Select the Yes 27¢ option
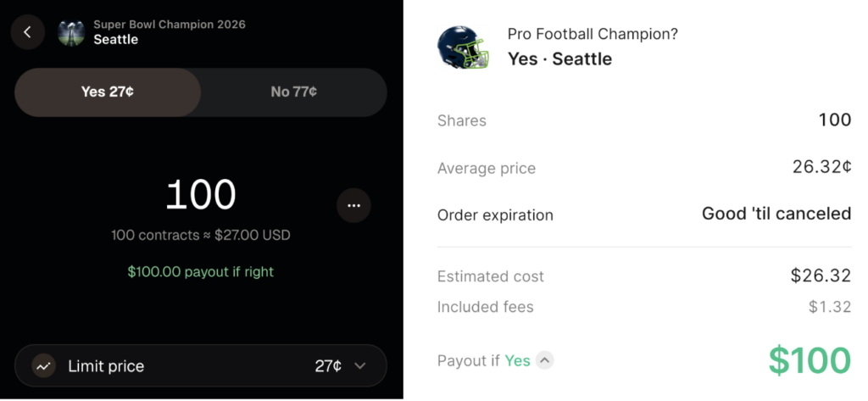The width and height of the screenshot is (868, 401). click(x=108, y=92)
